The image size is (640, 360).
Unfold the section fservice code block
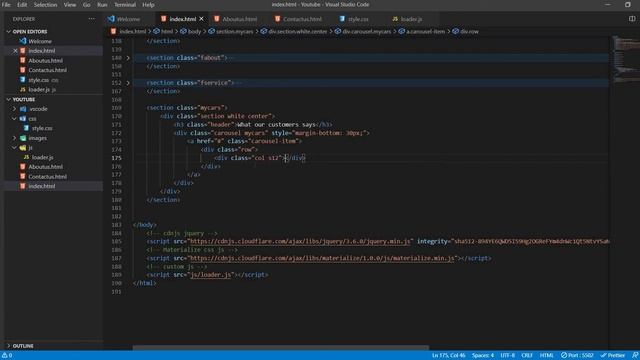click(x=128, y=83)
